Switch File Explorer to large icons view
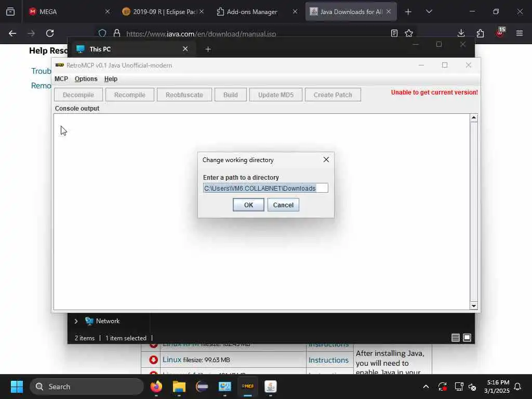 tap(467, 338)
